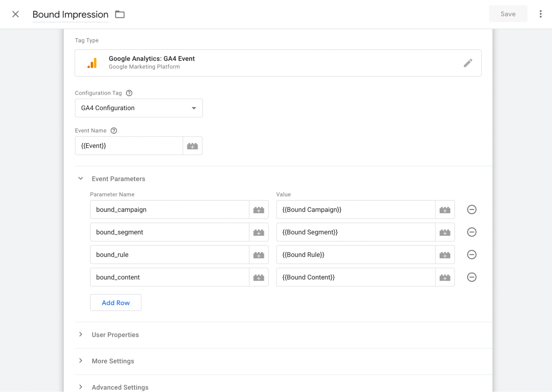The width and height of the screenshot is (552, 392).
Task: Select the Google Analytics: GA4 Event tag type
Action: click(x=278, y=63)
